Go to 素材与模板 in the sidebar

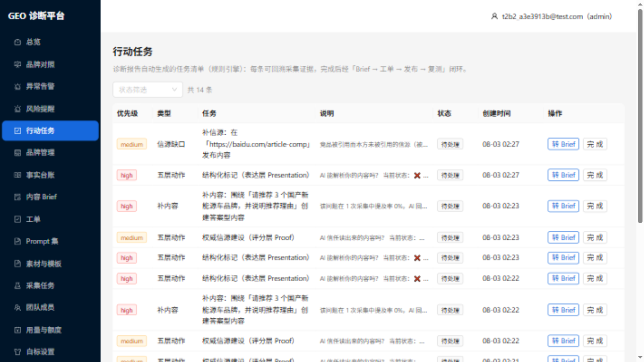pos(50,263)
